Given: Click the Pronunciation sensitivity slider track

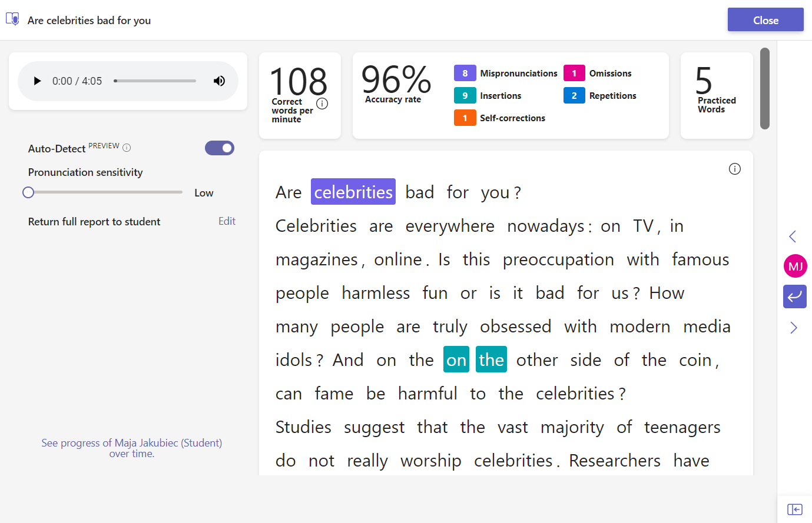Looking at the screenshot, I should 105,192.
